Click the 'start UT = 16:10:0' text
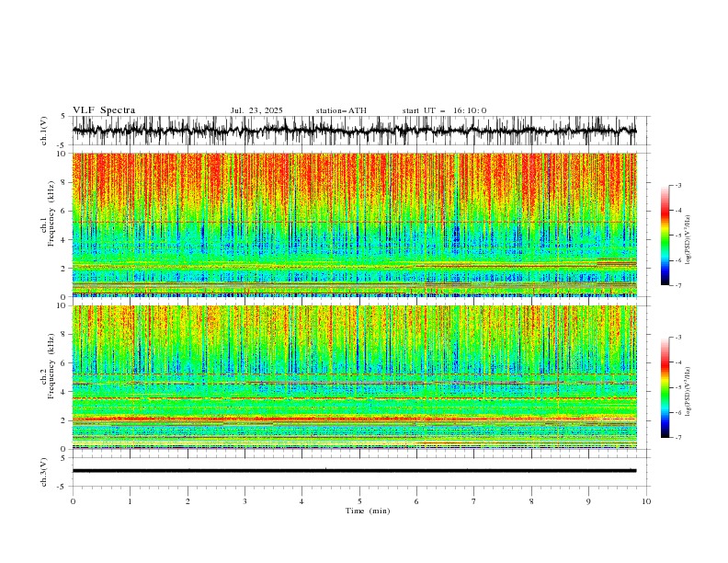Screen dimensions: 728x563 pyautogui.click(x=444, y=110)
